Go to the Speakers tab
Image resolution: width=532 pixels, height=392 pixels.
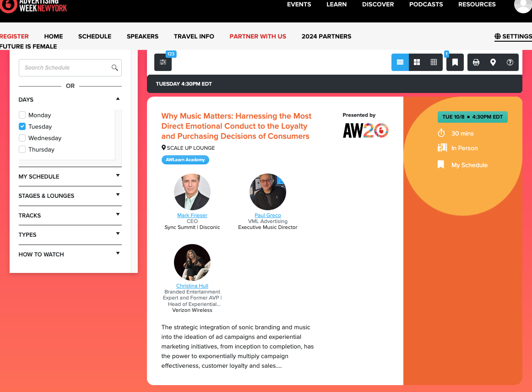coord(142,36)
